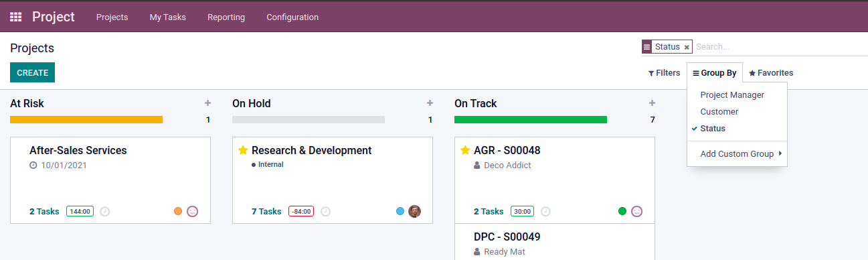Add a project with the At Risk plus icon
Viewport: 868px width, 260px height.
pos(207,103)
